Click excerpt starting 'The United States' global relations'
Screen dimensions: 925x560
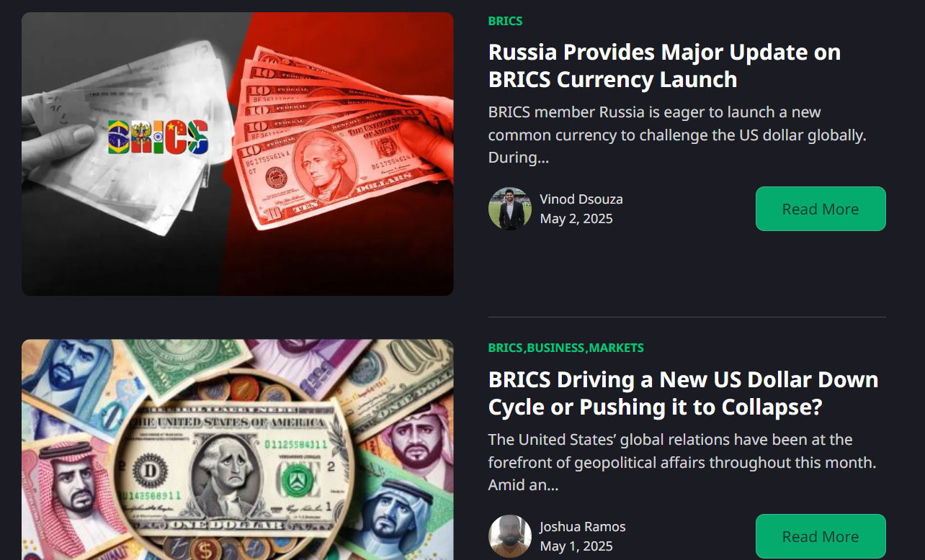pyautogui.click(x=682, y=462)
